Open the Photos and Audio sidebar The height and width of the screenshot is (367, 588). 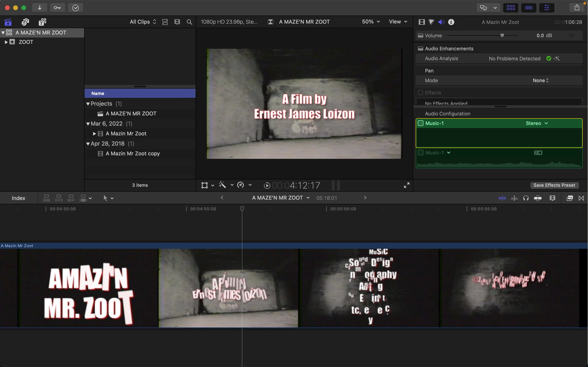click(x=25, y=22)
